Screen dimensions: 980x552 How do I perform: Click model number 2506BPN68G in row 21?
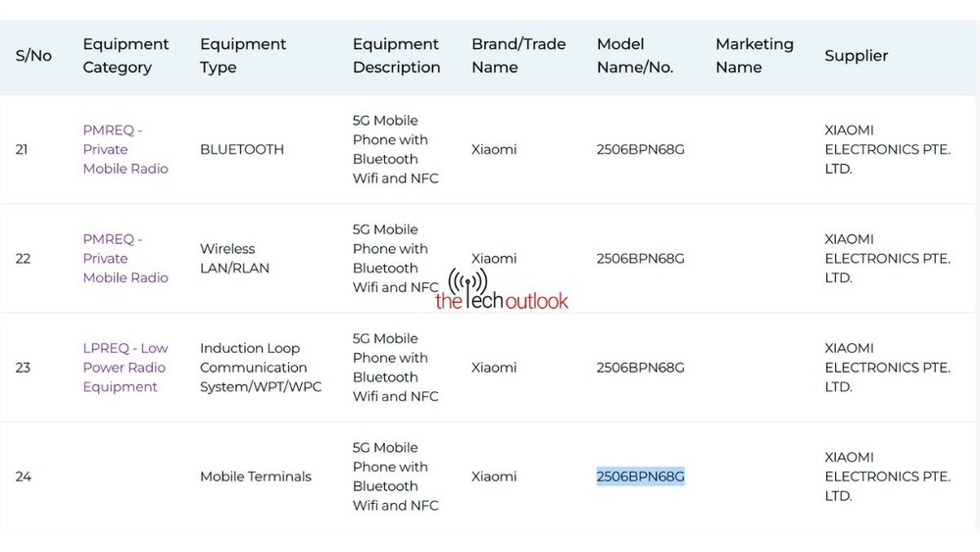[641, 149]
